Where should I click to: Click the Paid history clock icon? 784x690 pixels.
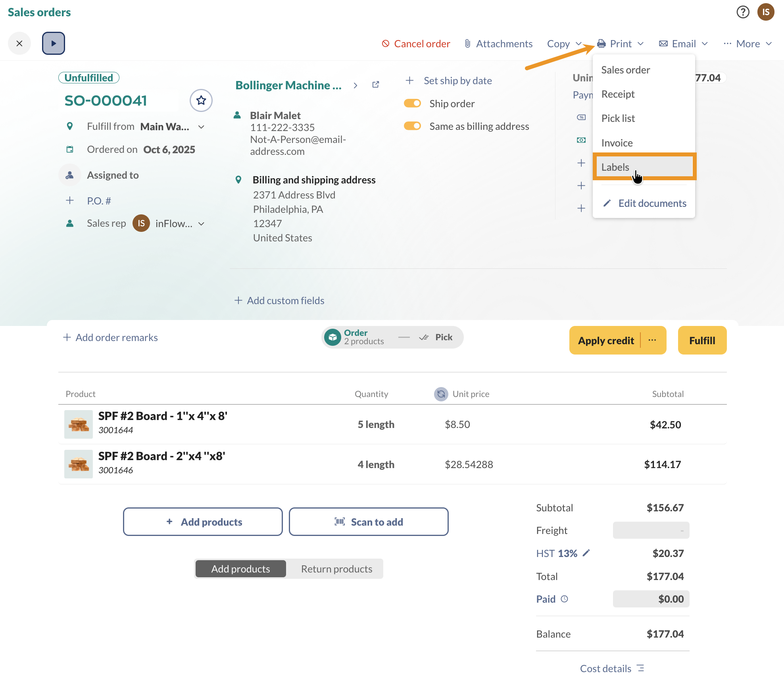[565, 599]
